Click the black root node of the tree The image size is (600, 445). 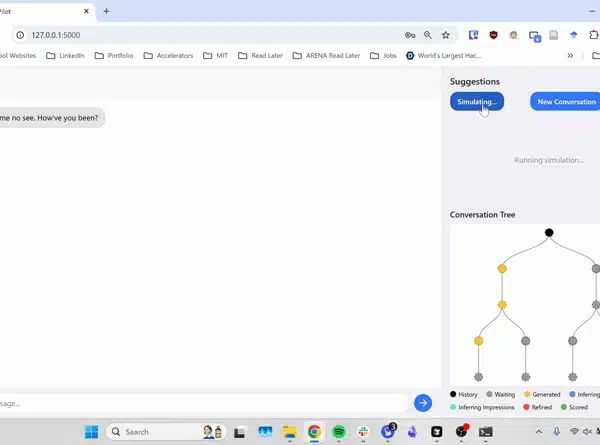(x=549, y=232)
